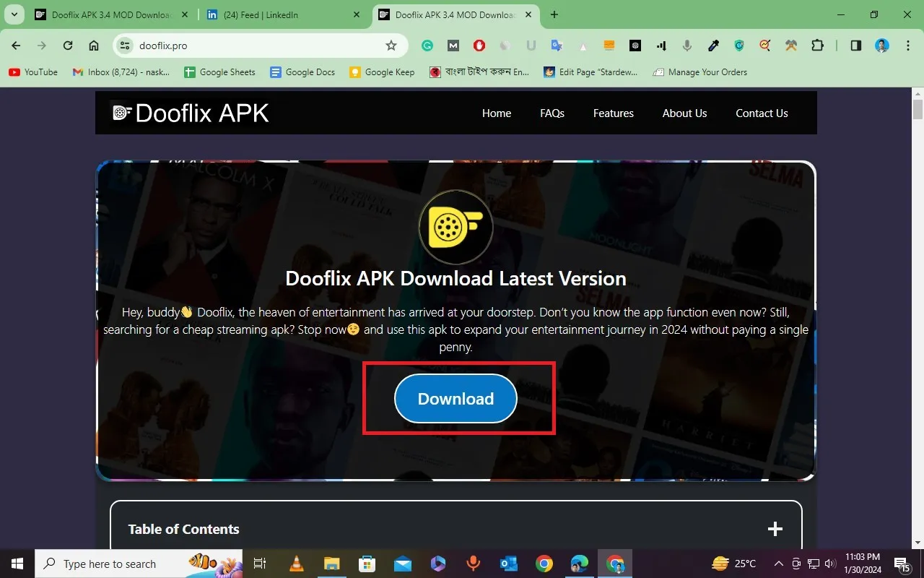
Task: Open the Extensions puzzle-piece menu
Action: pyautogui.click(x=817, y=46)
